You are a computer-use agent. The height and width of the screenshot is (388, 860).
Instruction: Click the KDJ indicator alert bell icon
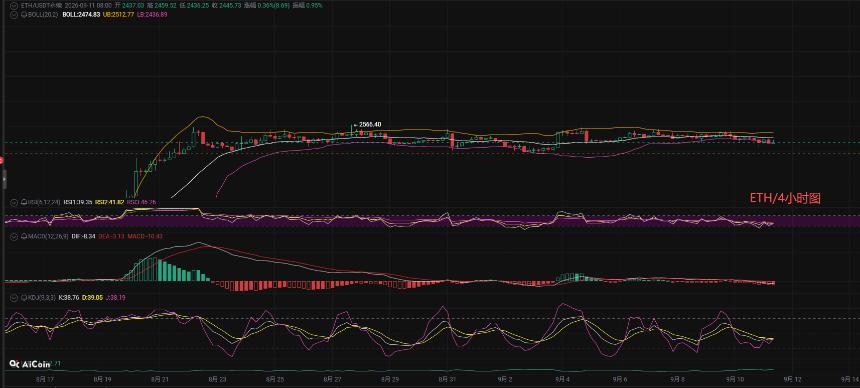[24, 297]
